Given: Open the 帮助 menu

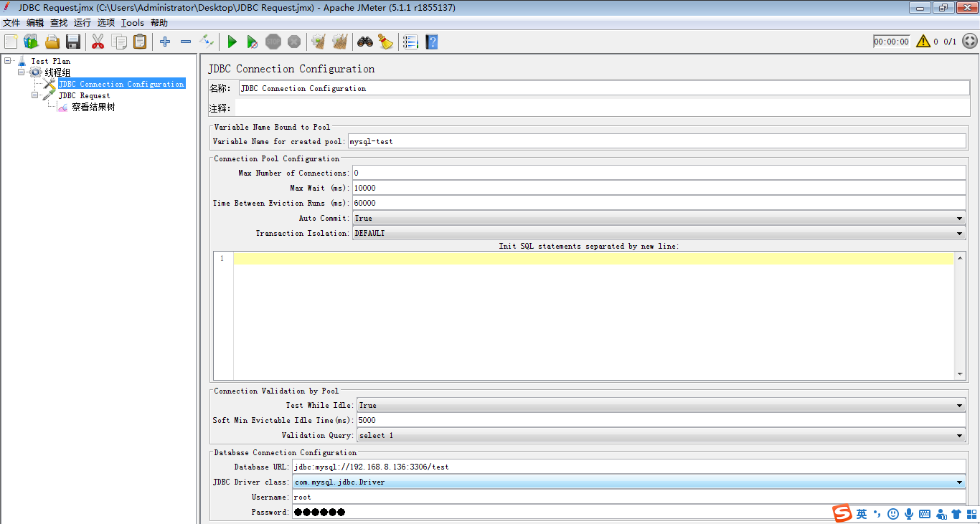Looking at the screenshot, I should (159, 23).
